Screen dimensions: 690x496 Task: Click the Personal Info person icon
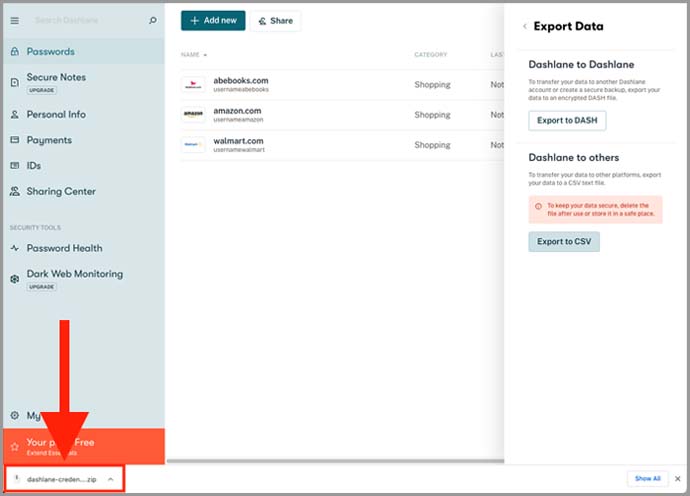point(15,114)
